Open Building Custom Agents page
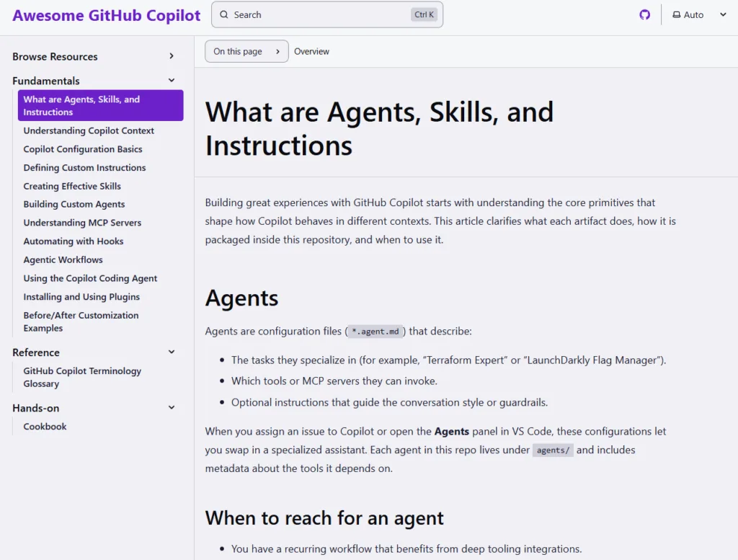738x560 pixels. pyautogui.click(x=74, y=204)
